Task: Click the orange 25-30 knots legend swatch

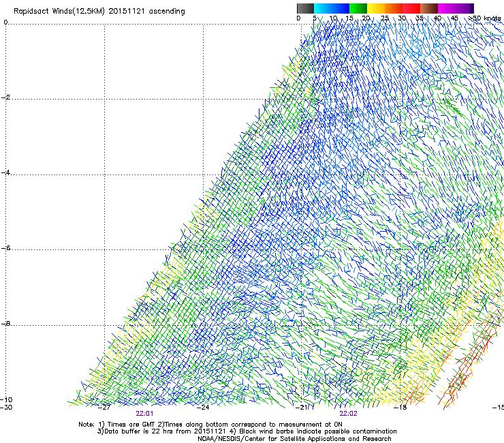Action: tap(394, 8)
